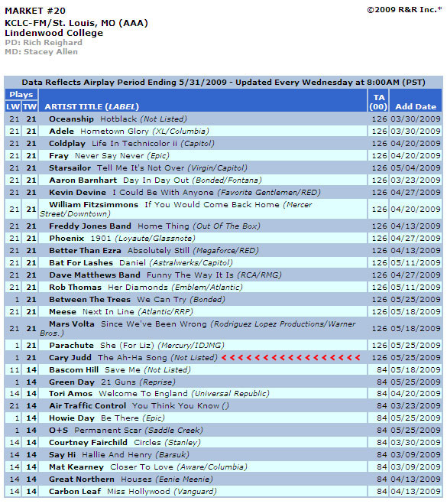The height and width of the screenshot is (504, 447).
Task: Click 'MD: Stacey Allen' line
Action: tap(41, 52)
